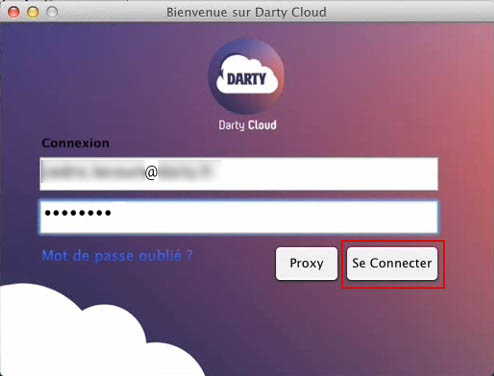The height and width of the screenshot is (376, 494).
Task: Click empty space right of password dots
Action: tap(273, 217)
